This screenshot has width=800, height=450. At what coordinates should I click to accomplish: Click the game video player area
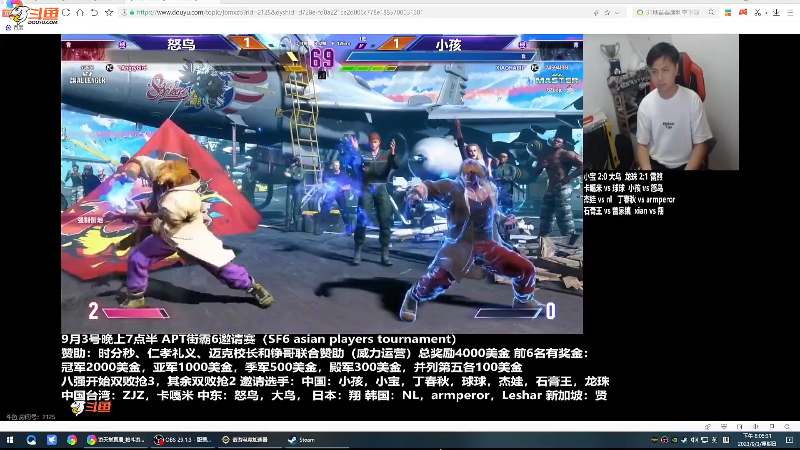coord(322,184)
